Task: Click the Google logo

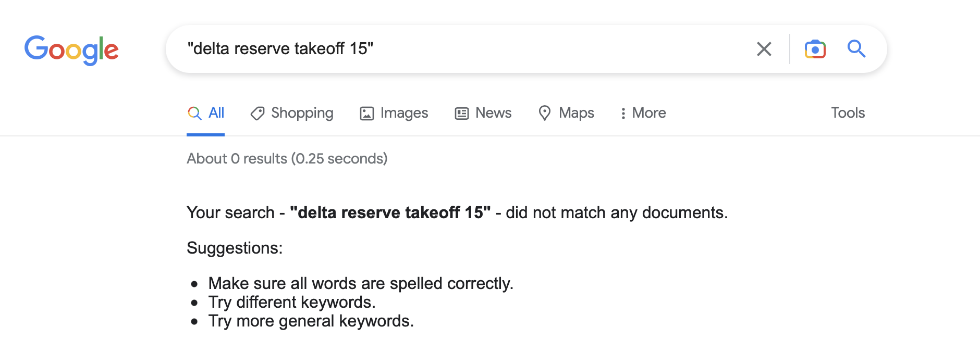Action: [x=71, y=49]
